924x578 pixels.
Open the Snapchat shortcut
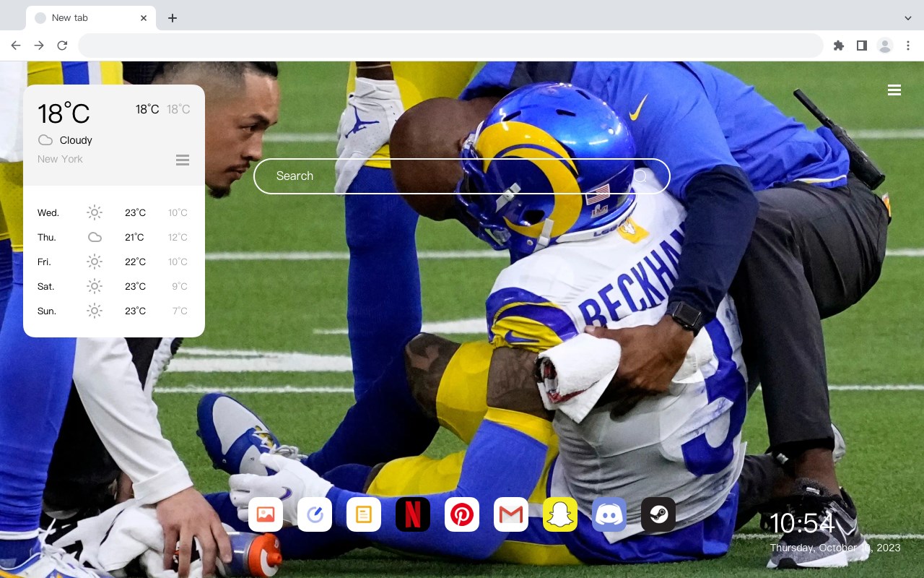(x=560, y=514)
